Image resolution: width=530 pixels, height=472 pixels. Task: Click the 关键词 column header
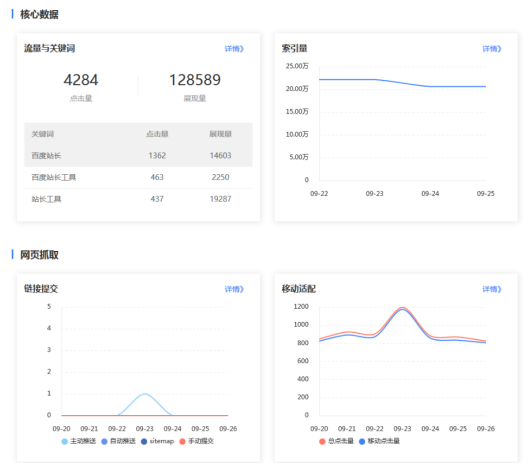[x=43, y=134]
